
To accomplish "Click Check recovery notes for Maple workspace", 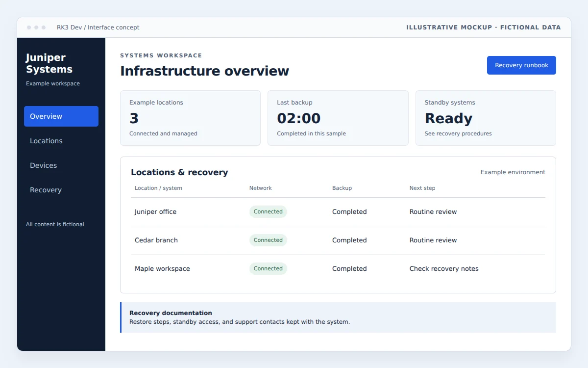I will pos(444,269).
